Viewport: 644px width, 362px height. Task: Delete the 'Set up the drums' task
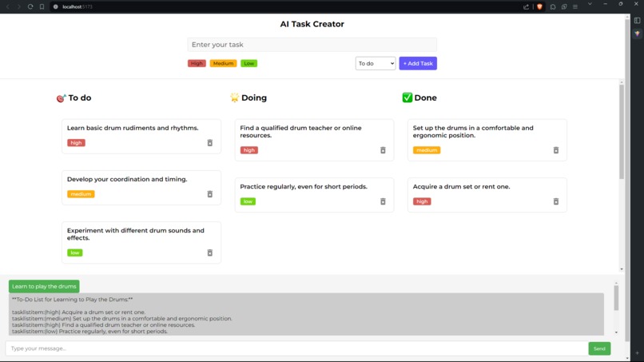pyautogui.click(x=555, y=150)
